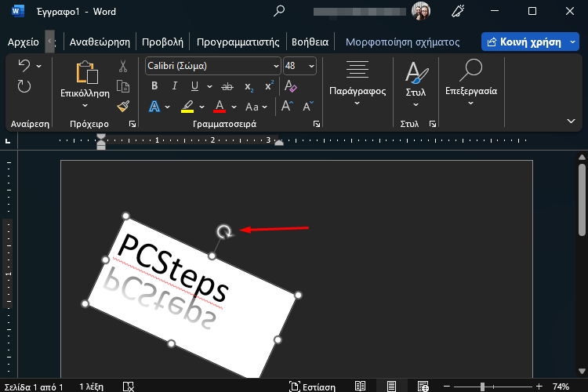Click inside the PCSteps text box
Screen dimensions: 588x392
[191, 296]
